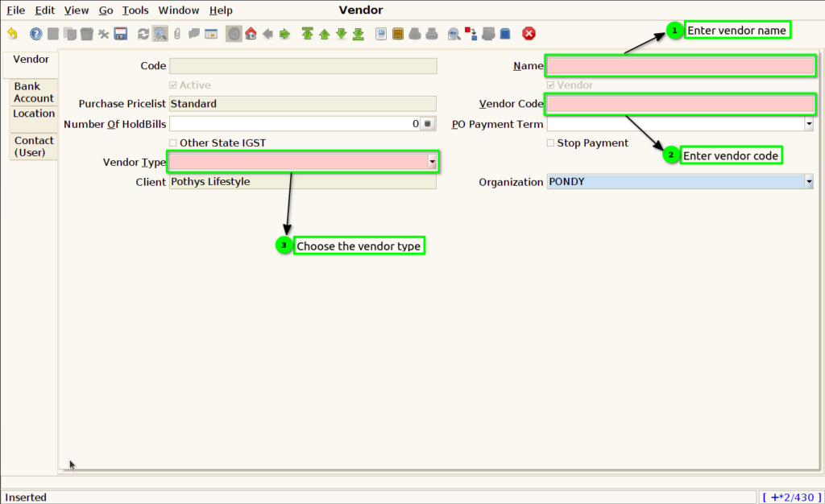825x504 pixels.
Task: Focus the Vendor Code input field
Action: (x=680, y=104)
